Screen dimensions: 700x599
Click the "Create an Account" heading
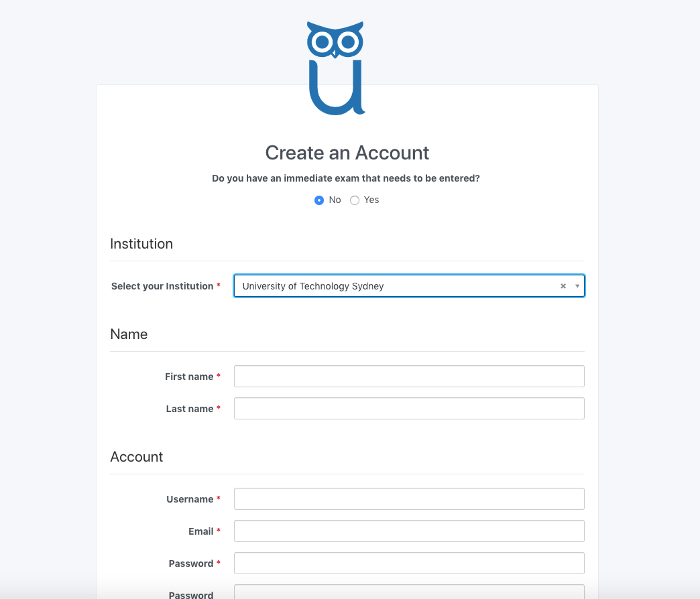tap(347, 153)
